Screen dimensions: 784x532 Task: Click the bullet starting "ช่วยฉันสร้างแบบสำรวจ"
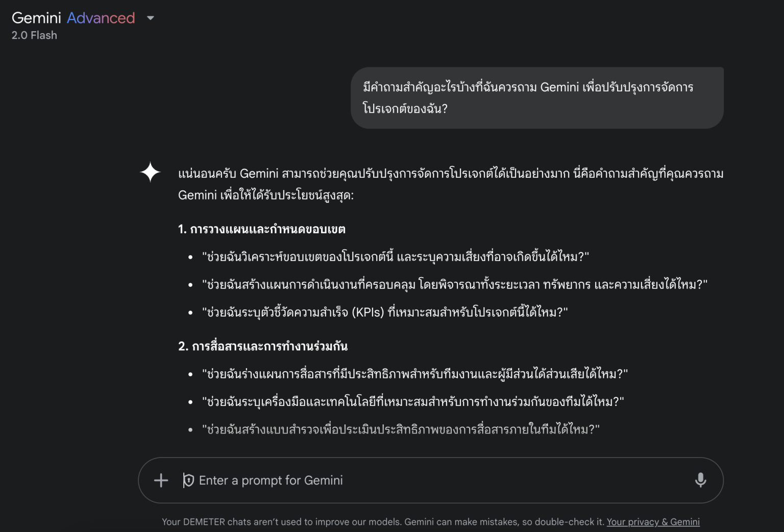tap(401, 429)
